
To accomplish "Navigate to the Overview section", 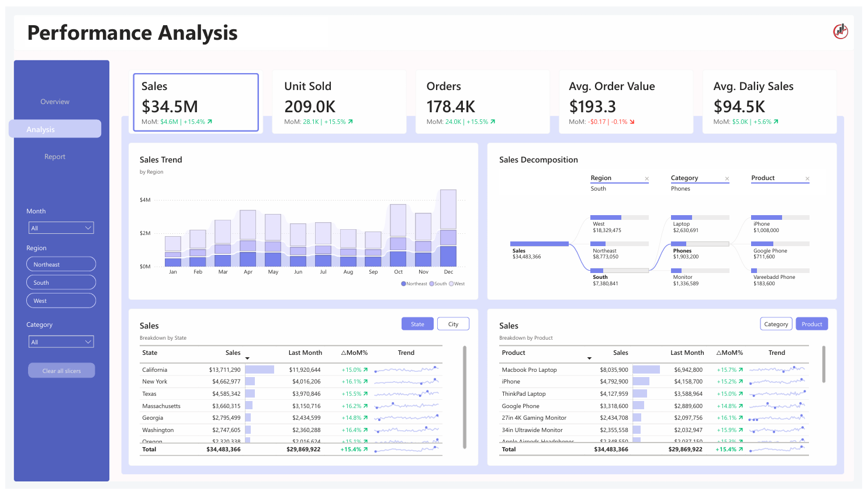I will pyautogui.click(x=54, y=101).
